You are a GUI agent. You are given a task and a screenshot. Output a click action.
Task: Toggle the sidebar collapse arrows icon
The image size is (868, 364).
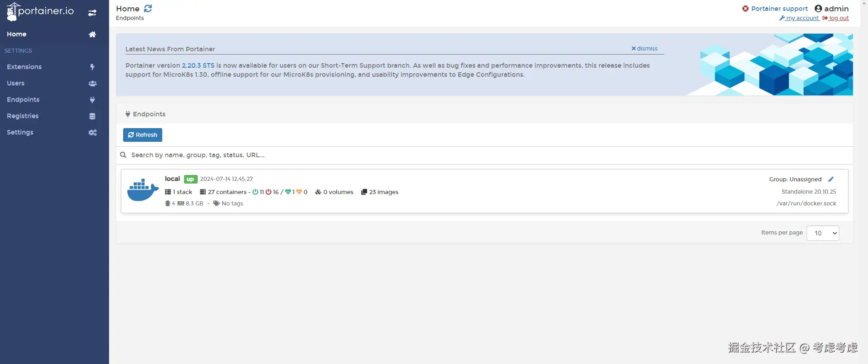click(x=92, y=13)
